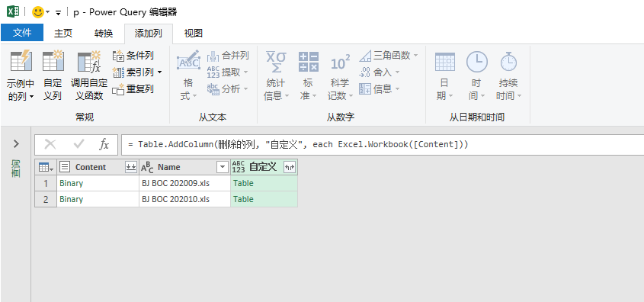
Task: Click Combine Files button on Content column
Action: click(130, 167)
